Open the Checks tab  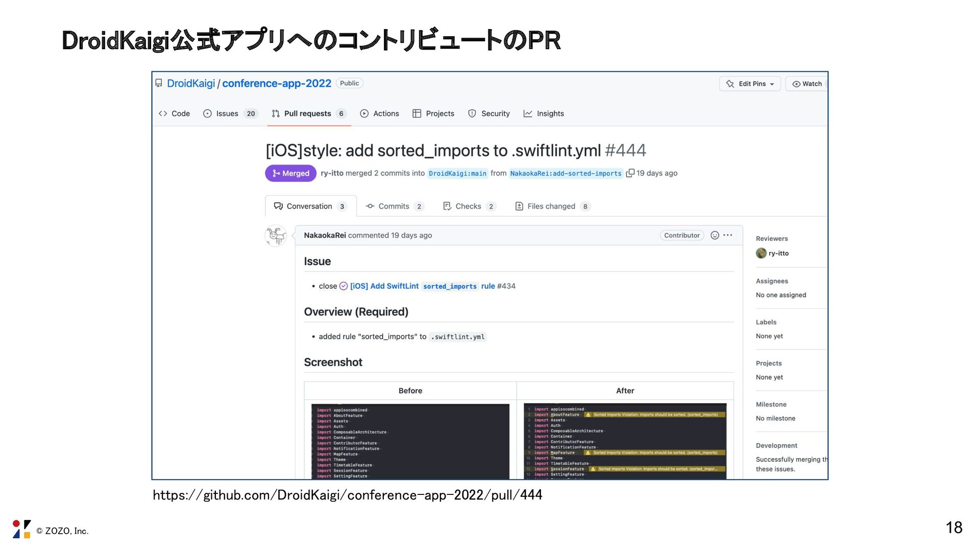click(468, 206)
